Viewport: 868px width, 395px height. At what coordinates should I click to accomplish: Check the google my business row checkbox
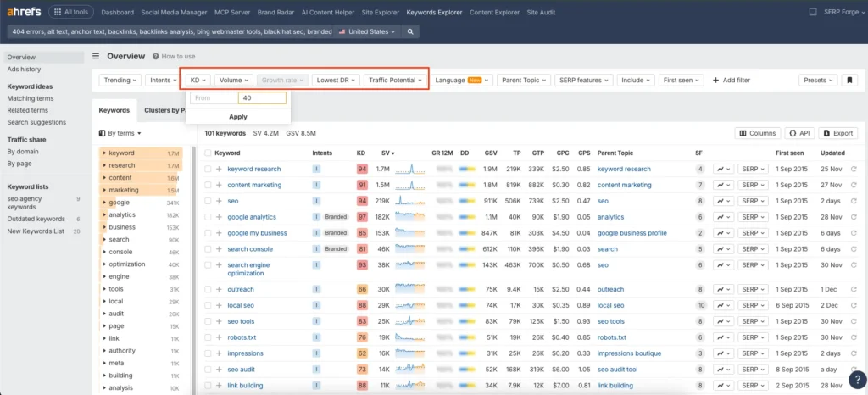point(208,233)
